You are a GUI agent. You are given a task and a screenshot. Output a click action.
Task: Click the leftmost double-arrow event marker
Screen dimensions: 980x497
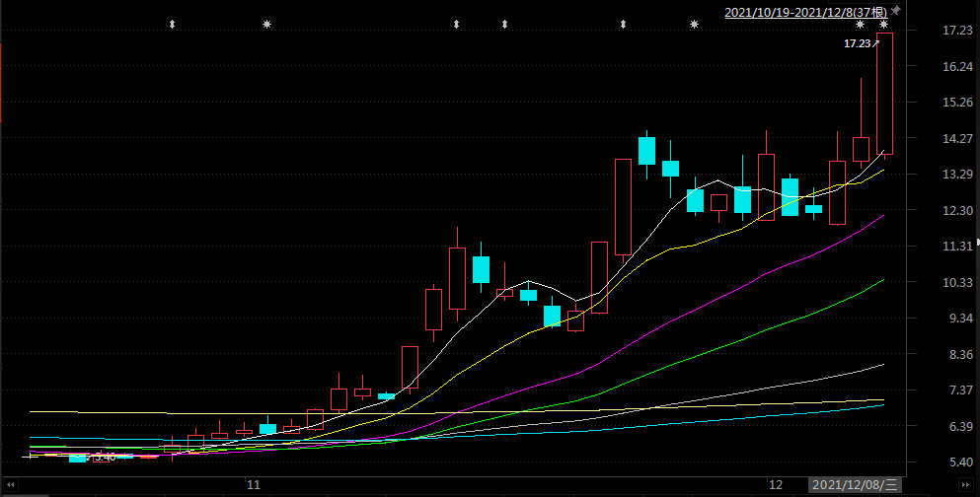(x=173, y=24)
